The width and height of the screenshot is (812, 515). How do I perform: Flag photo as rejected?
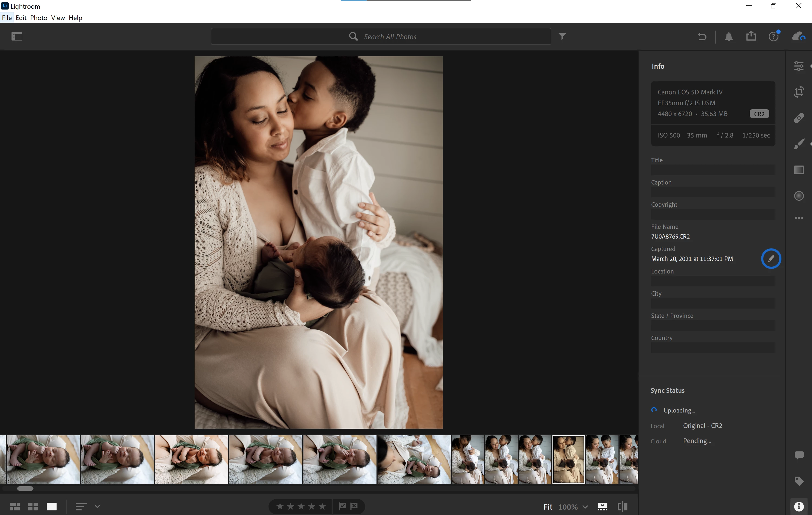pyautogui.click(x=354, y=506)
